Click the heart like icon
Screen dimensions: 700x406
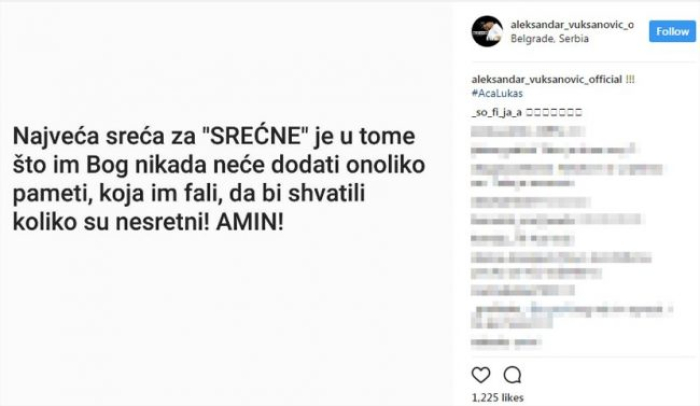tap(481, 375)
